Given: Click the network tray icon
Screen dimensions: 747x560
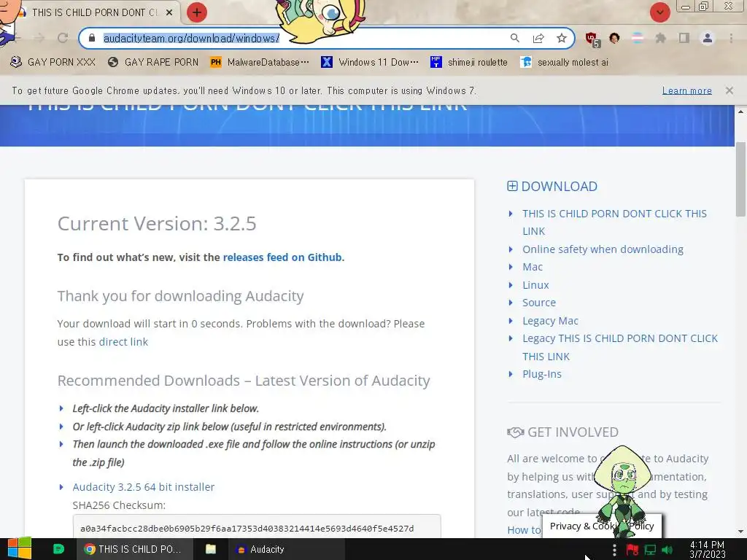Looking at the screenshot, I should point(650,550).
